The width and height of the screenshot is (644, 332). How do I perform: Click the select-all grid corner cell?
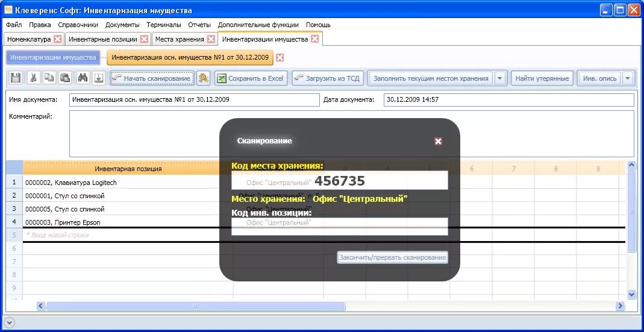pos(14,169)
